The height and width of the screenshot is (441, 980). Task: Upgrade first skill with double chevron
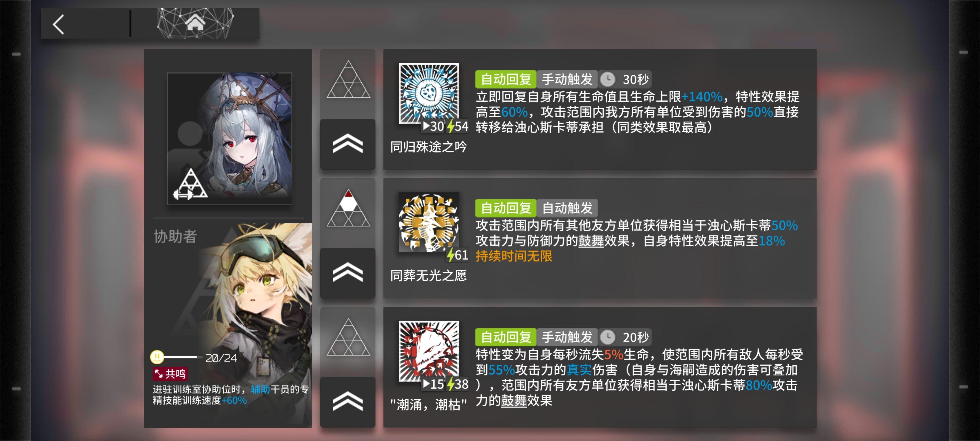point(348,144)
